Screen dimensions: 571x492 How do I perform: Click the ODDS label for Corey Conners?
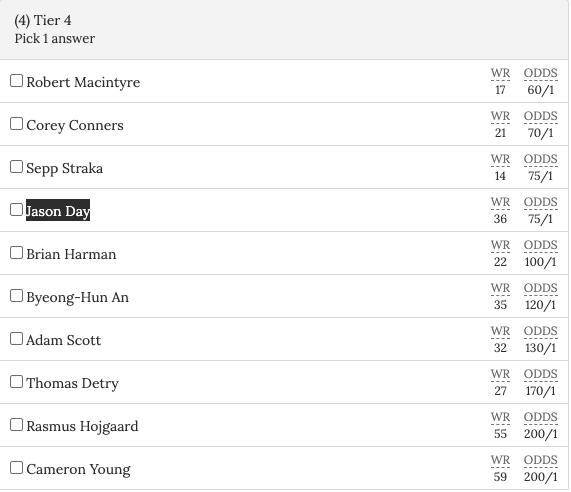click(x=540, y=116)
